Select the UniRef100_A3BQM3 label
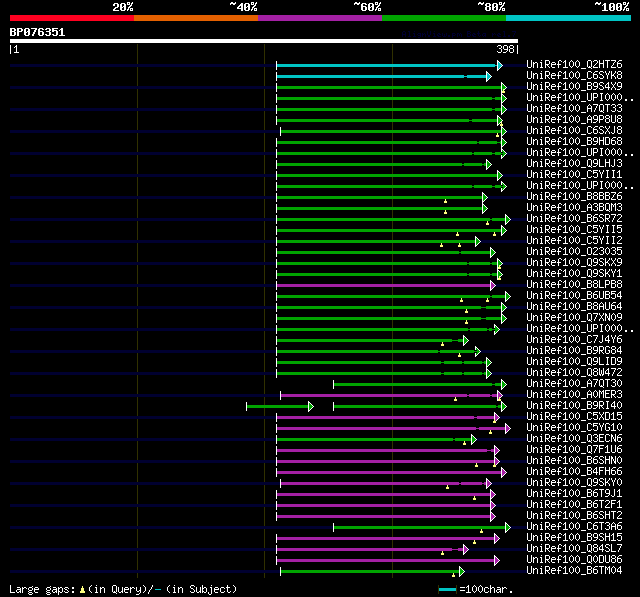 click(574, 207)
